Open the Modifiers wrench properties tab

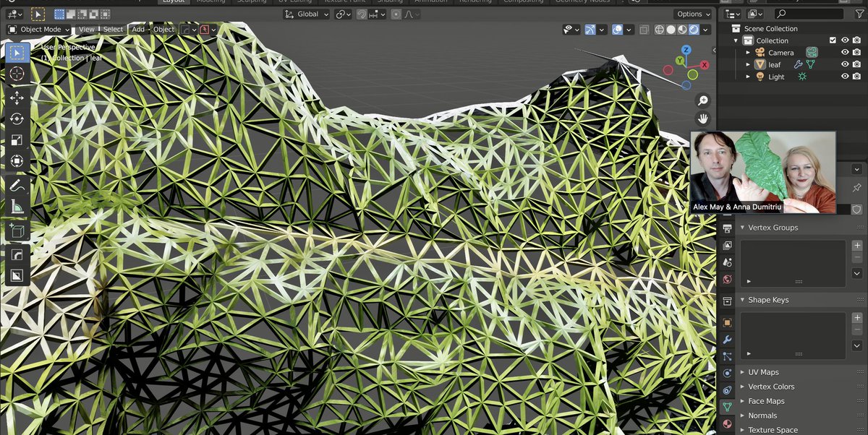coord(728,340)
